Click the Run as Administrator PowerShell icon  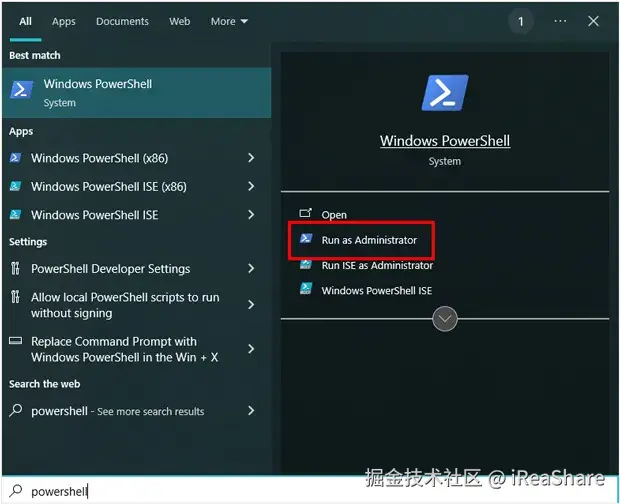pos(306,238)
